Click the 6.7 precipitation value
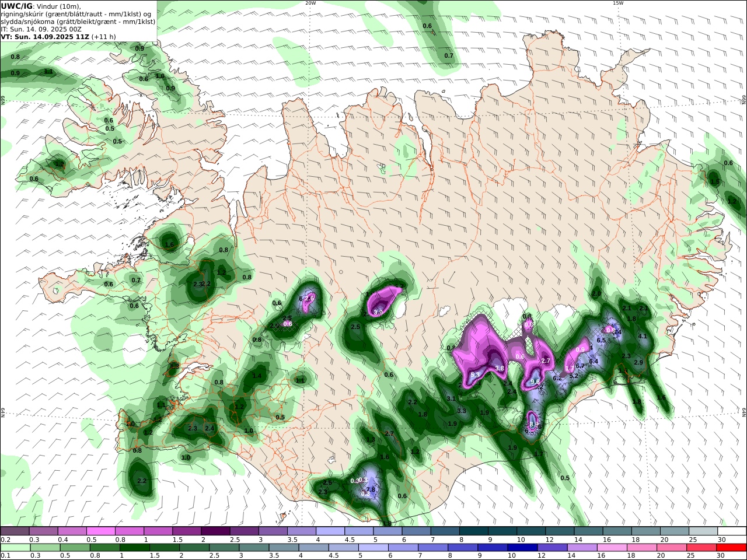Viewport: 747px width, 560px height. pos(580,366)
